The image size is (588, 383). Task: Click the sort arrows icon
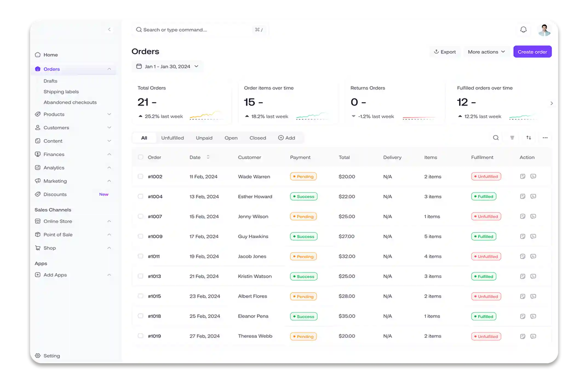click(x=529, y=138)
